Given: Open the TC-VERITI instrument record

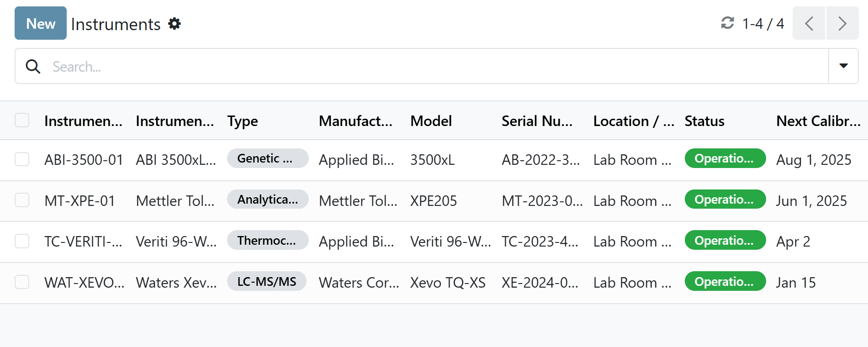Looking at the screenshot, I should pyautogui.click(x=83, y=242).
